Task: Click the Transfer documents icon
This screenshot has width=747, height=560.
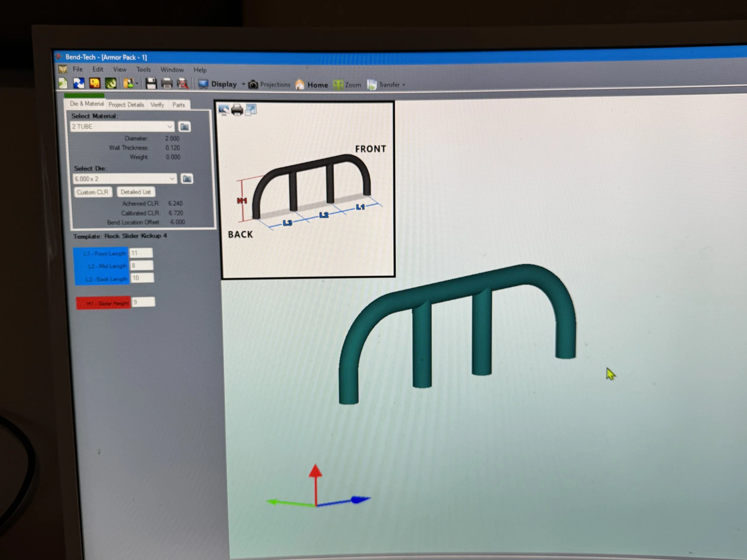Action: click(371, 85)
